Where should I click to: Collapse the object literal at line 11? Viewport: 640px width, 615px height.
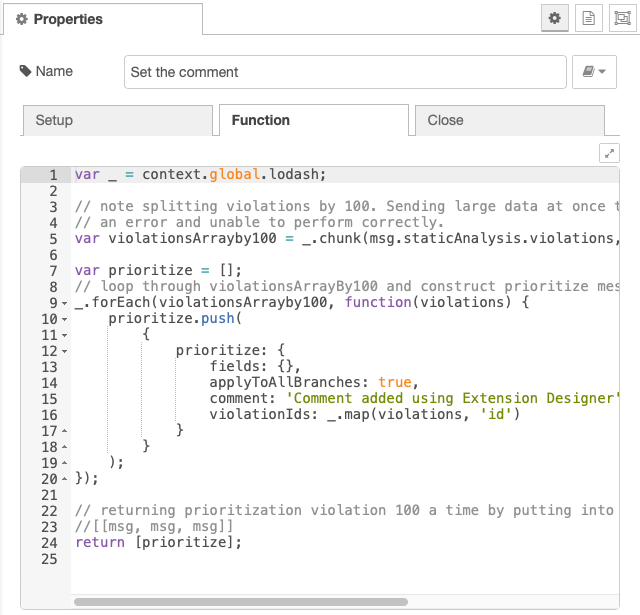point(64,335)
